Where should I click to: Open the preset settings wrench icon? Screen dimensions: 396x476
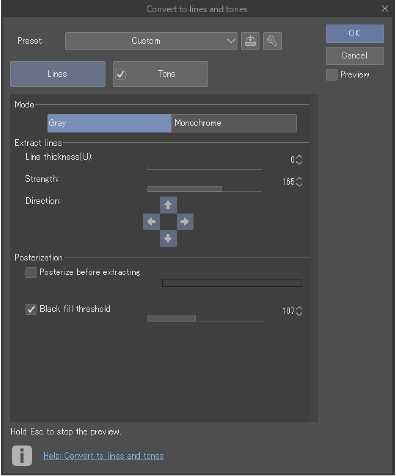(x=272, y=41)
